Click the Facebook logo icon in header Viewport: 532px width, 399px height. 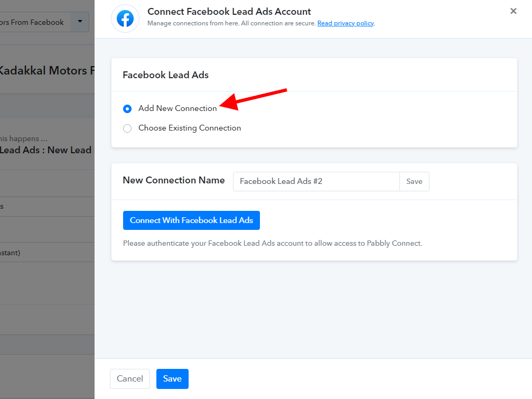pos(125,19)
